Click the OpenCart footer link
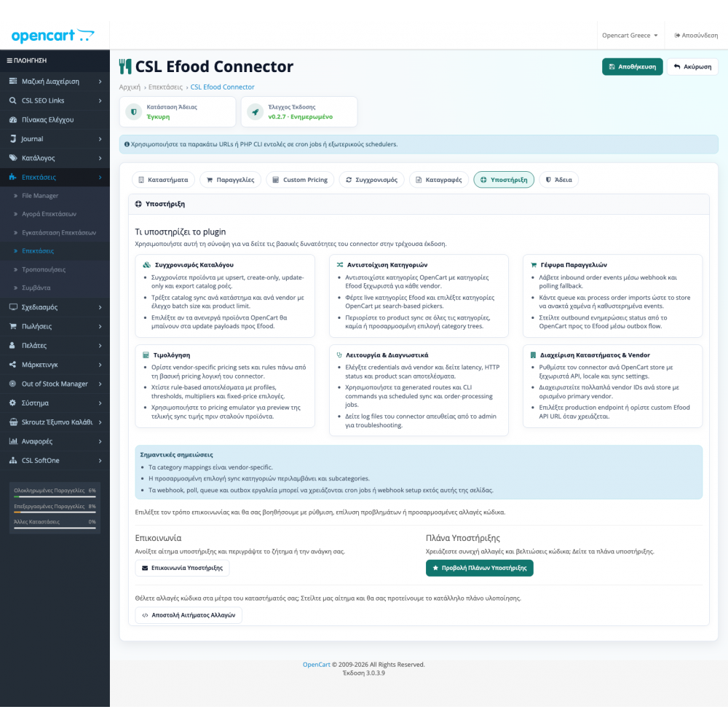728x728 pixels. pos(316,665)
